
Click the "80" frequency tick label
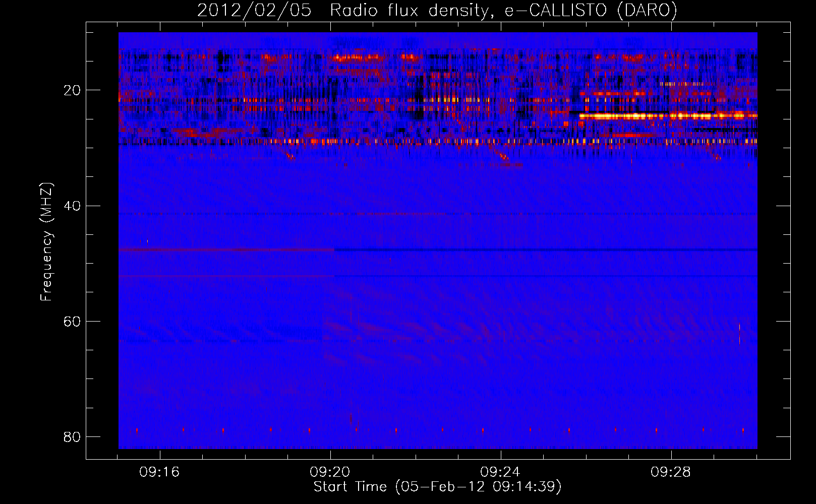[72, 436]
